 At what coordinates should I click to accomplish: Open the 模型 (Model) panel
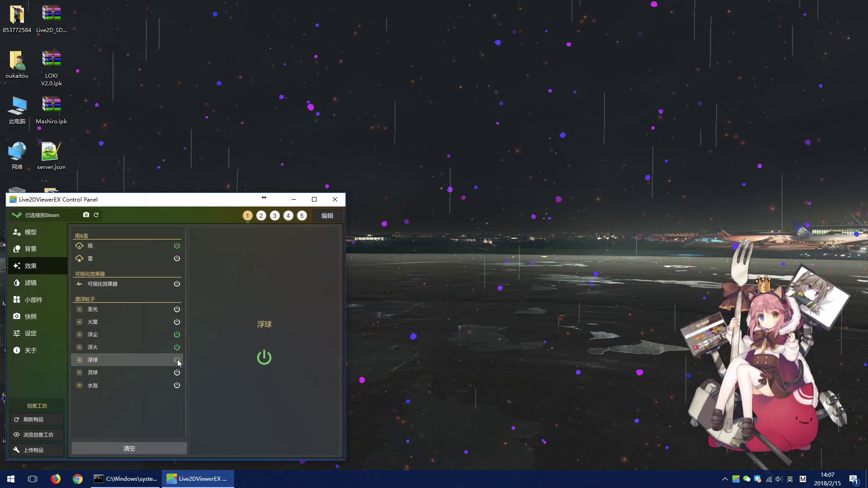tap(30, 231)
